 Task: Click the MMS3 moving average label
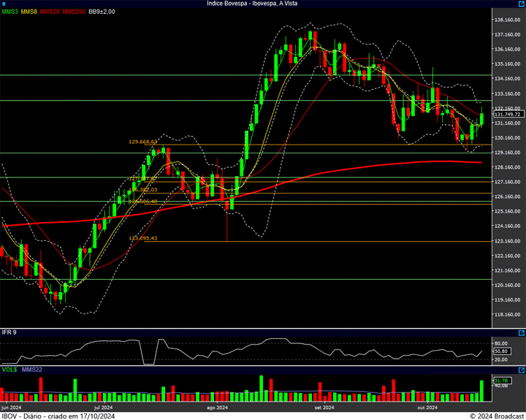click(x=9, y=12)
